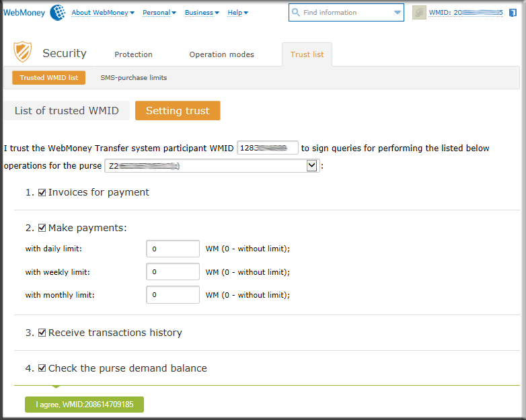This screenshot has width=526, height=420.
Task: Uncheck Receive transactions history checkbox
Action: (42, 333)
